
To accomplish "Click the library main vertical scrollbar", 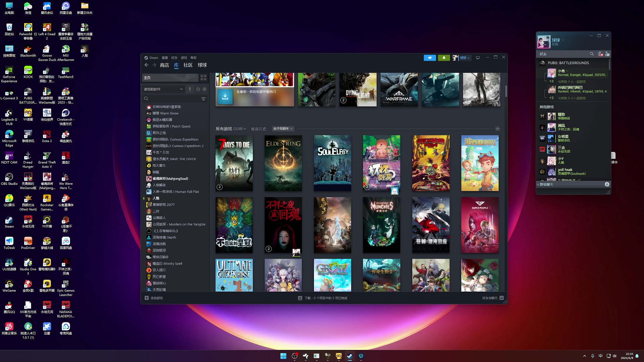I will (506, 91).
